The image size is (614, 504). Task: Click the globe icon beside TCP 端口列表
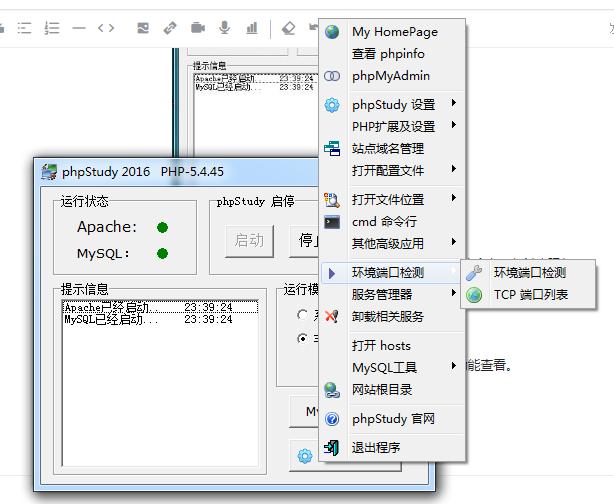click(x=474, y=295)
